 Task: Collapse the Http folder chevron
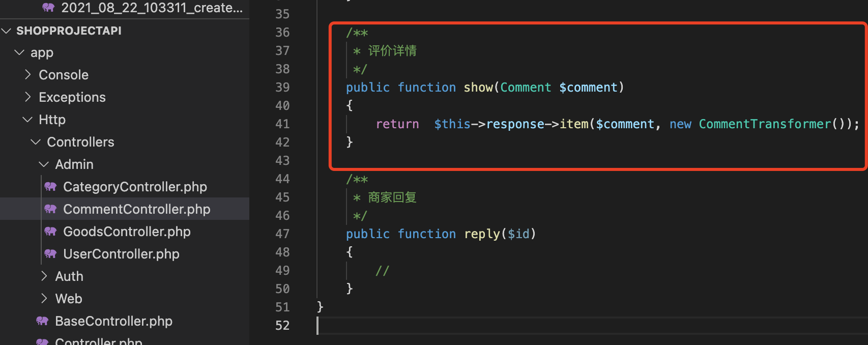click(x=27, y=120)
